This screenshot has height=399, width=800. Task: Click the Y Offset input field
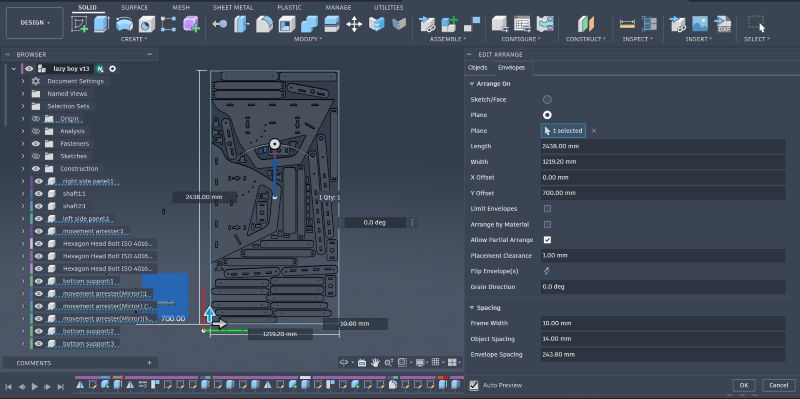tap(663, 193)
